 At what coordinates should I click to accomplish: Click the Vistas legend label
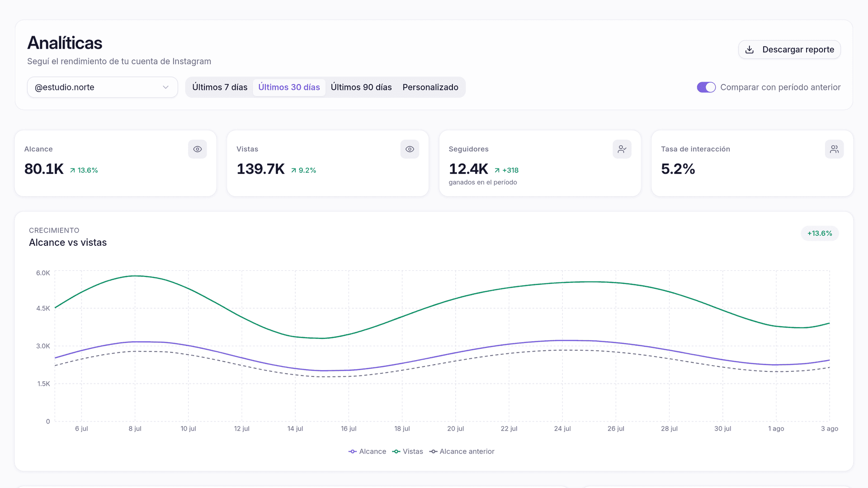(413, 451)
